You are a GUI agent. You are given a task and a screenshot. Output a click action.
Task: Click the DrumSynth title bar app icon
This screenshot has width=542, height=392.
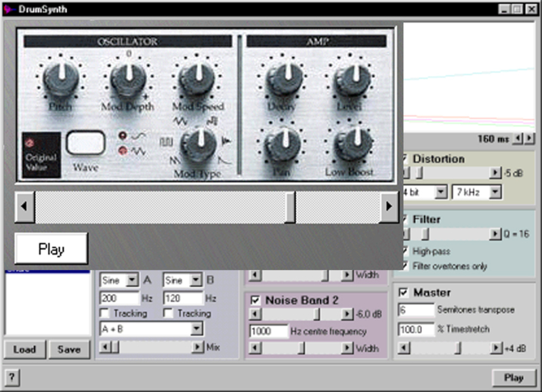click(x=9, y=9)
